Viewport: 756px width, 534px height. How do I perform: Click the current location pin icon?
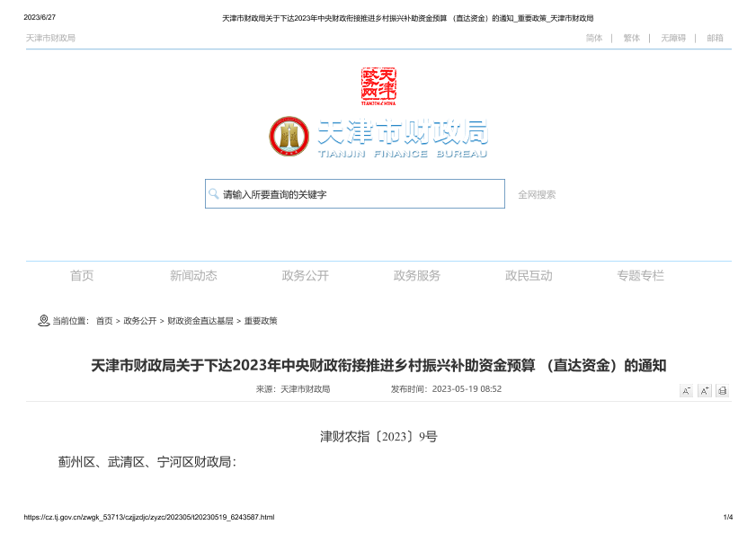tap(44, 320)
